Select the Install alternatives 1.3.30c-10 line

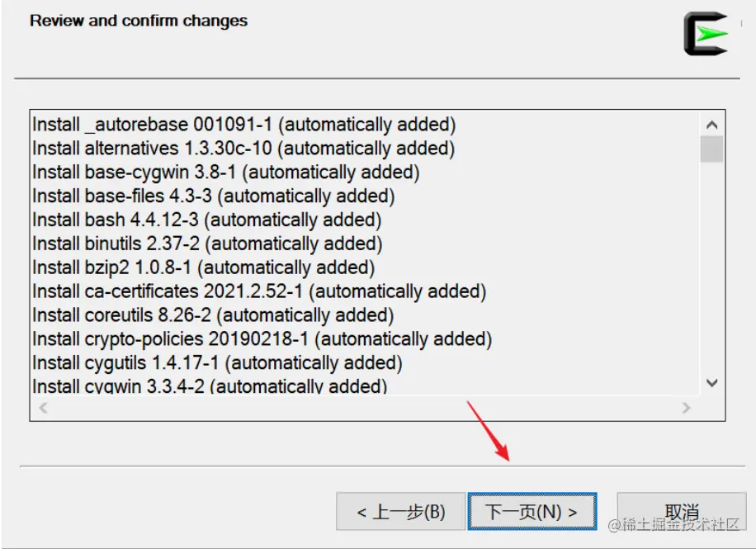coord(243,149)
